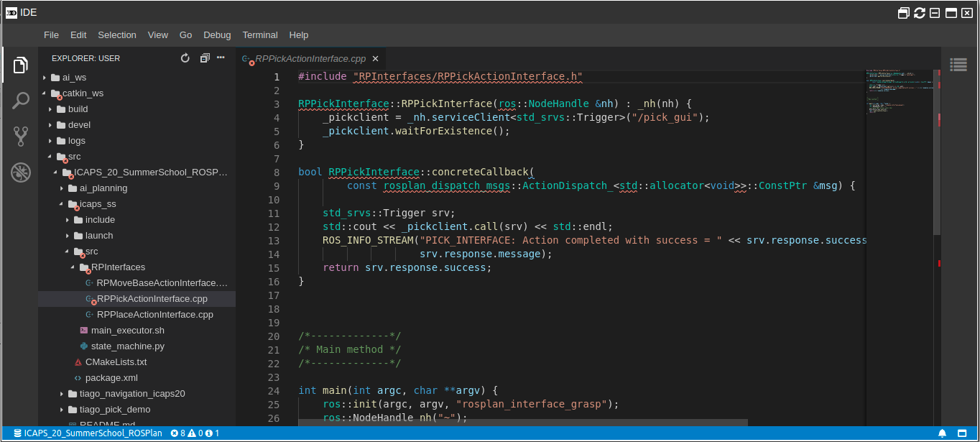The image size is (980, 442).
Task: Click the IDE window restore-down icon
Action: [x=904, y=13]
